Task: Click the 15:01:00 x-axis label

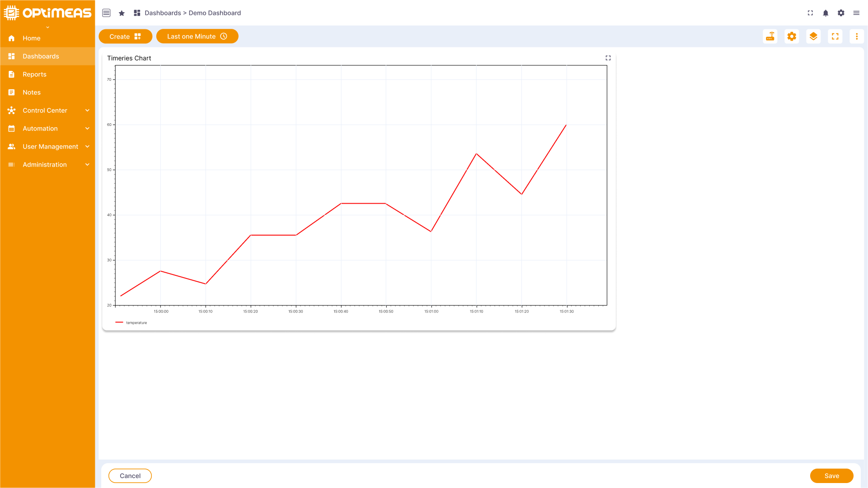Action: [431, 311]
